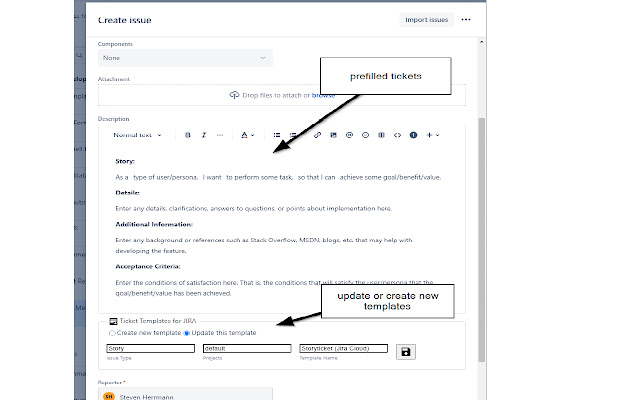
Task: Open the Create issue more actions menu
Action: pyautogui.click(x=466, y=20)
